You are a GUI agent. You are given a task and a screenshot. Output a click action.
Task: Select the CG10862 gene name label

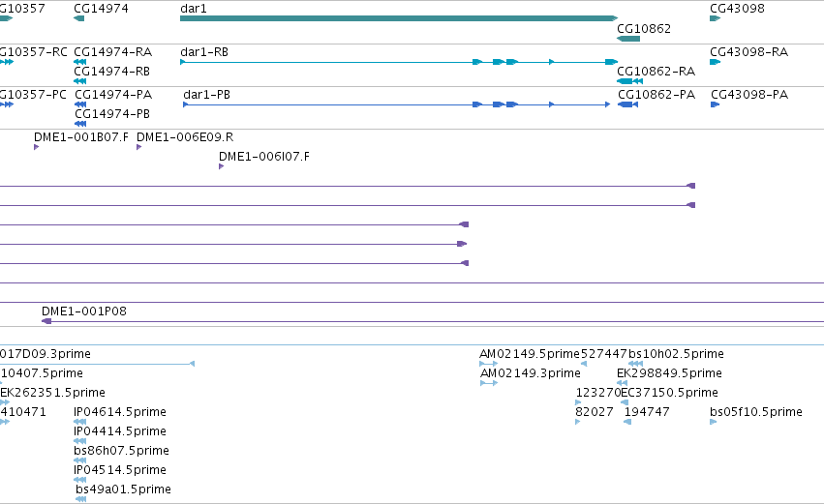tap(644, 29)
